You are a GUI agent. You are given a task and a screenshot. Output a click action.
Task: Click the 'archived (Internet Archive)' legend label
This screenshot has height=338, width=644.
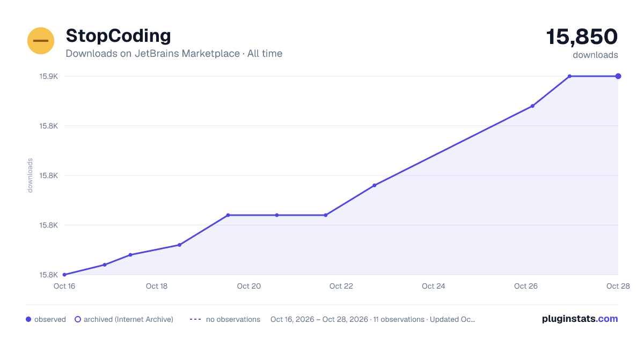(x=128, y=319)
